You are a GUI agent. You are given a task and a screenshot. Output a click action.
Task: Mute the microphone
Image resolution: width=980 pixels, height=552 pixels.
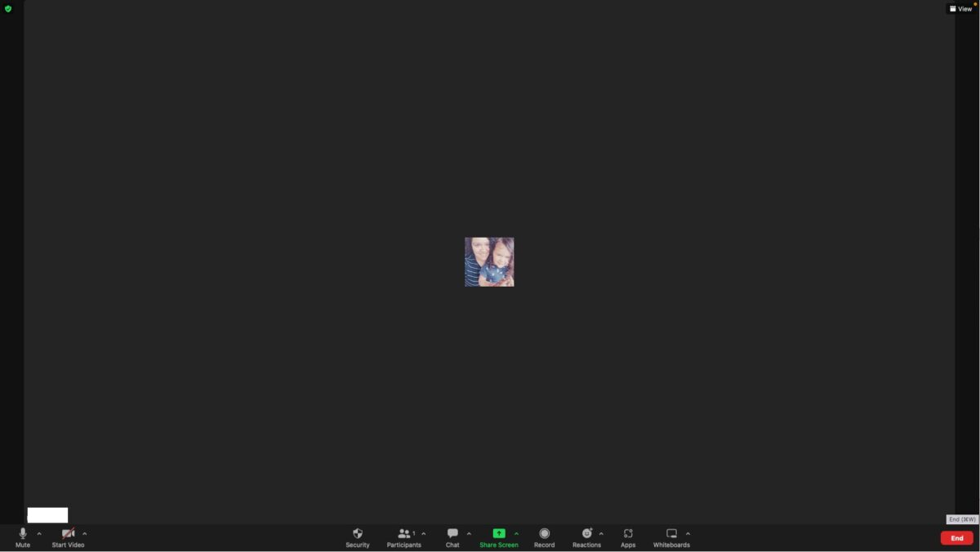(23, 537)
